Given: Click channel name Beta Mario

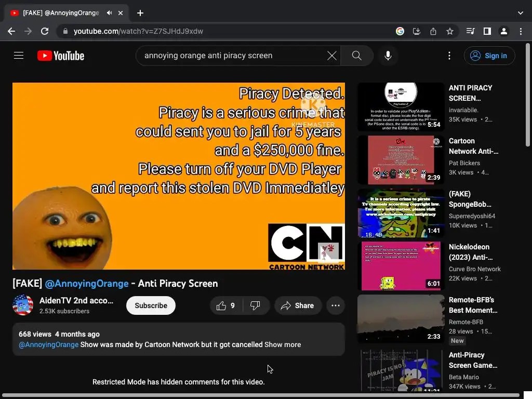Looking at the screenshot, I should point(464,377).
